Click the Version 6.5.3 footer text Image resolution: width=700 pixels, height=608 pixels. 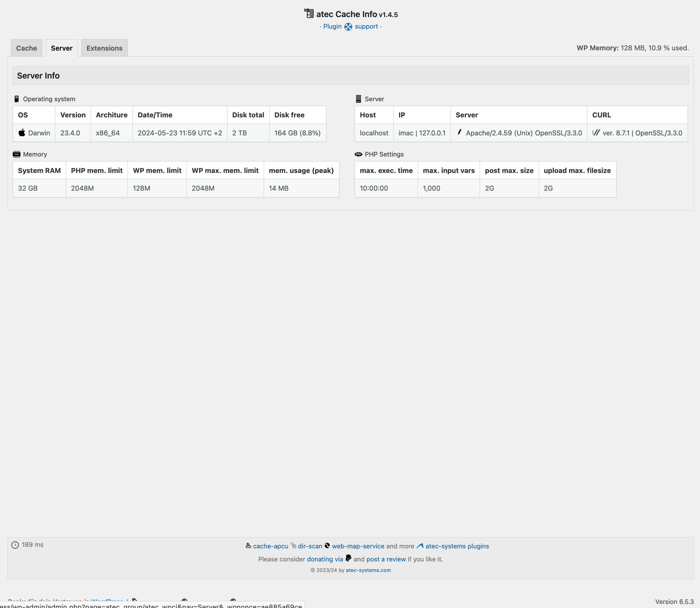674,601
